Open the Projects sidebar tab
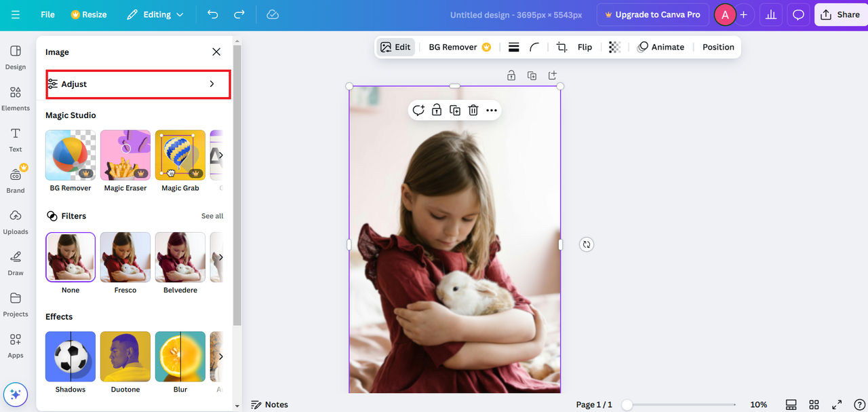868x412 pixels. point(16,305)
